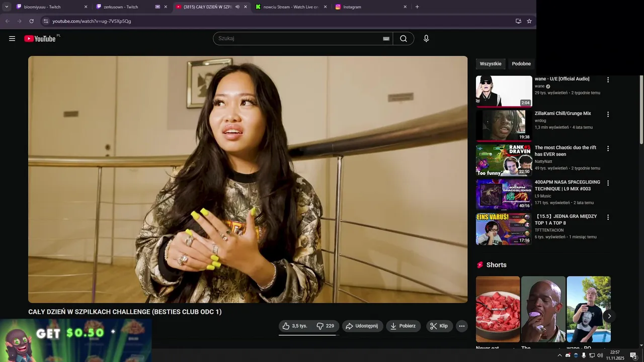
Task: Close the bloomiyuuu Twitch tab
Action: pos(86,7)
